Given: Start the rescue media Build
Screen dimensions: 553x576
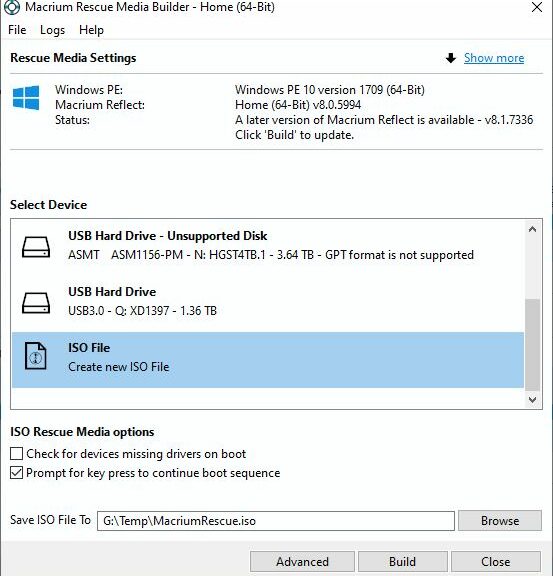Looking at the screenshot, I should tap(403, 562).
